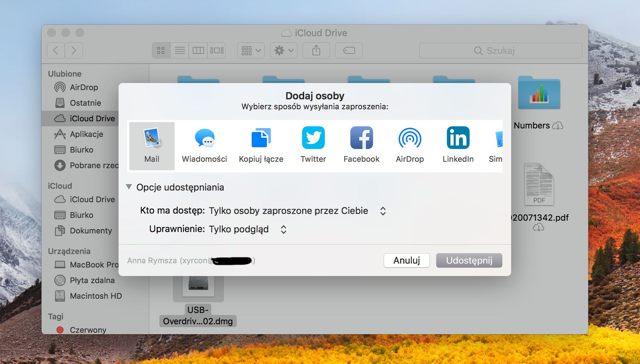Click the 20071342.pdf file name

[x=540, y=217]
